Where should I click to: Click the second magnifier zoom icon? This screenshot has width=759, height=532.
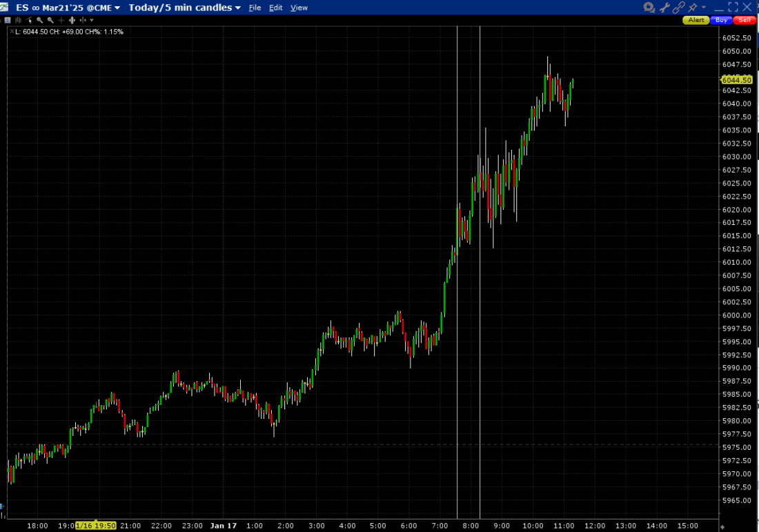(x=50, y=20)
